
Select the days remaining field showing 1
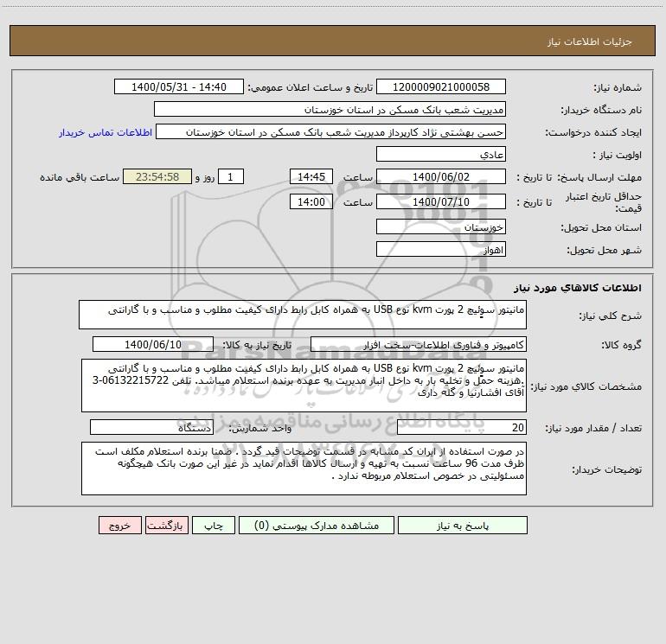pos(231,176)
